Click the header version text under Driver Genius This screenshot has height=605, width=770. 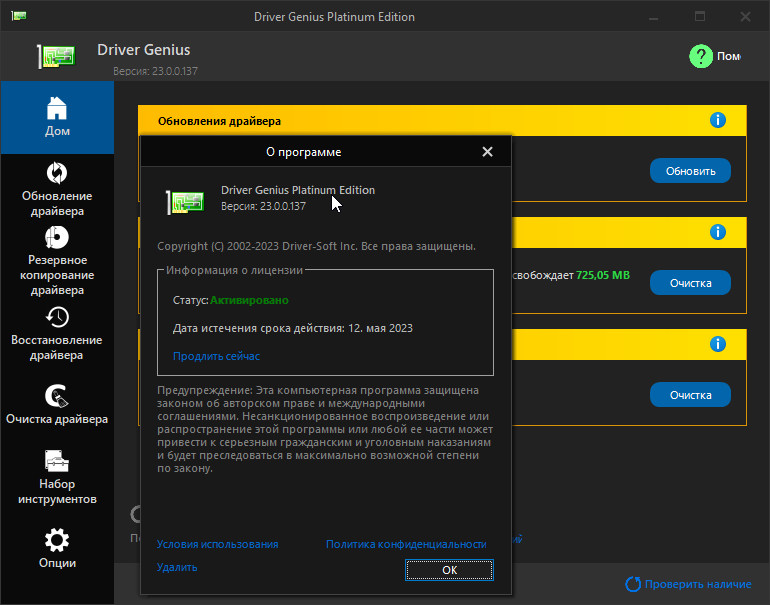155,71
